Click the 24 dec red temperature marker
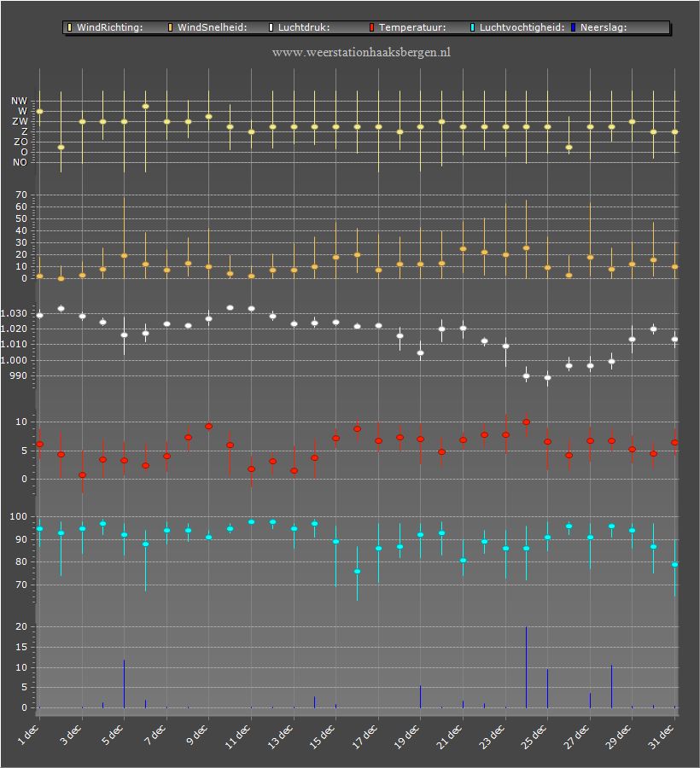Viewport: 700px width, 768px height. (526, 422)
